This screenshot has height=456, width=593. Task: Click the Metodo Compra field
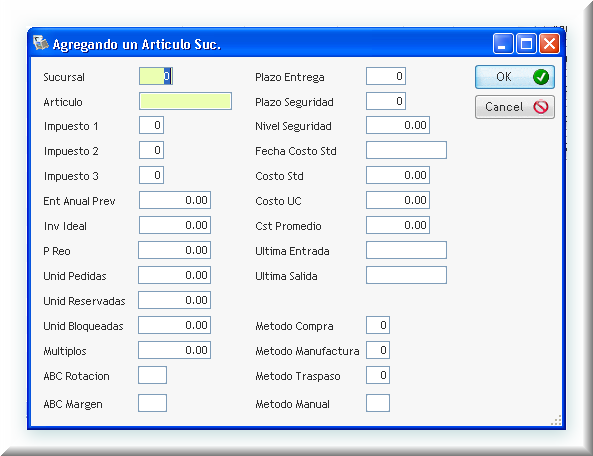378,325
